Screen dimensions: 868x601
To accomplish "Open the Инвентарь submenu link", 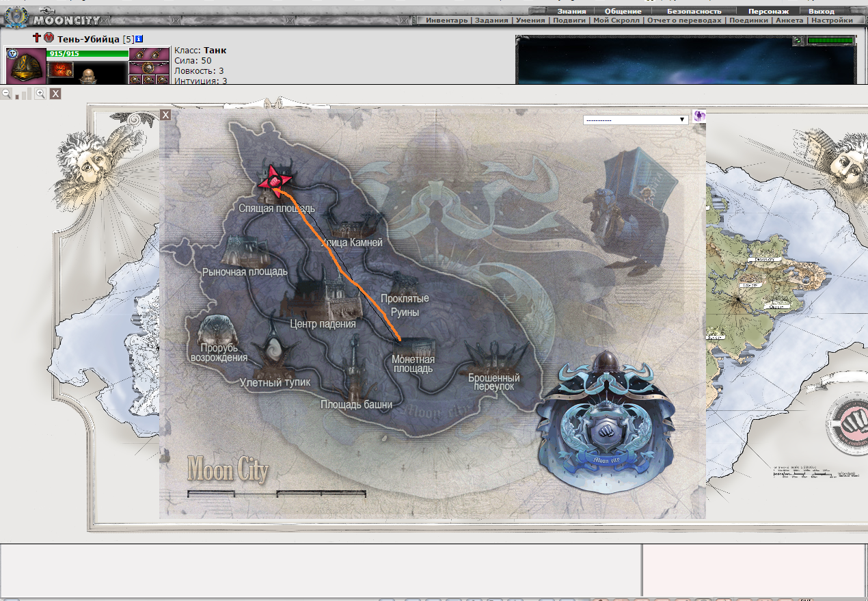I will point(447,21).
